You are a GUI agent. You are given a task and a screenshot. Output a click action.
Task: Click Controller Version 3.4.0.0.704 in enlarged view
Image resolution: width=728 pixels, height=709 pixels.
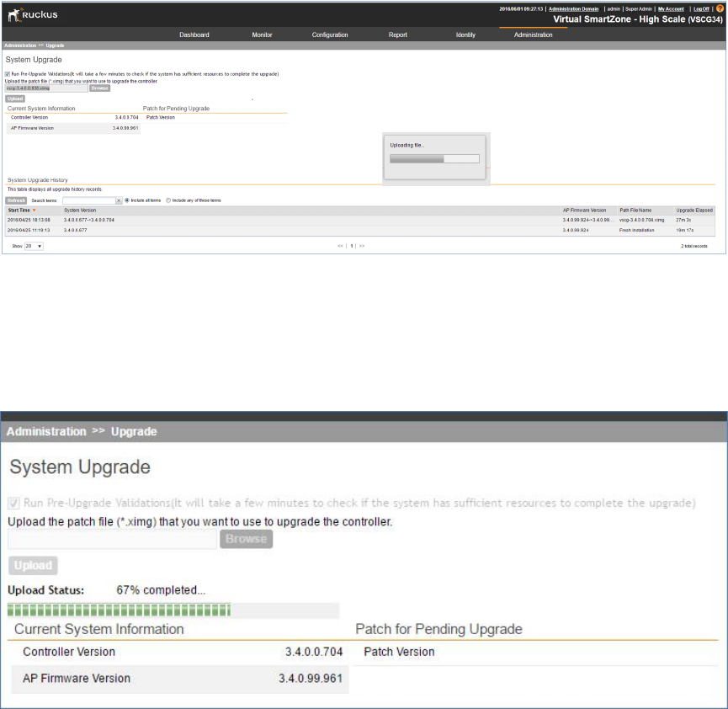179,652
